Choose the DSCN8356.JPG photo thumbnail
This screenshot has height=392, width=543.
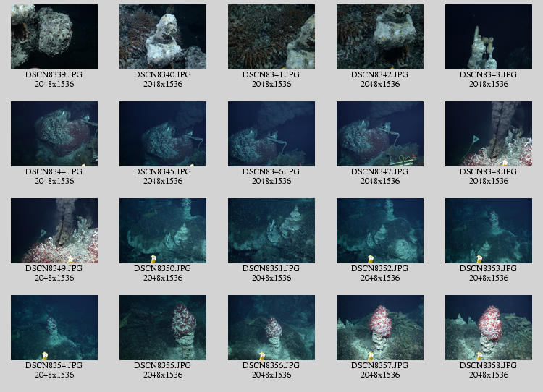(x=271, y=328)
